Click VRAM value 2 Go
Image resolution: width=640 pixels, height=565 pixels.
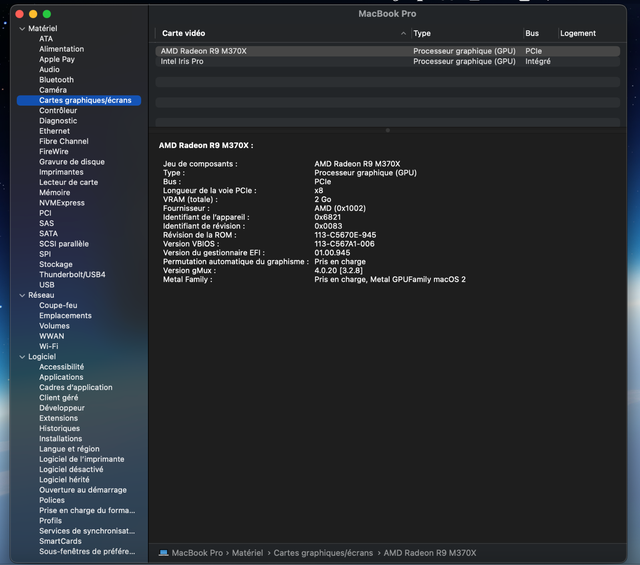pyautogui.click(x=323, y=199)
